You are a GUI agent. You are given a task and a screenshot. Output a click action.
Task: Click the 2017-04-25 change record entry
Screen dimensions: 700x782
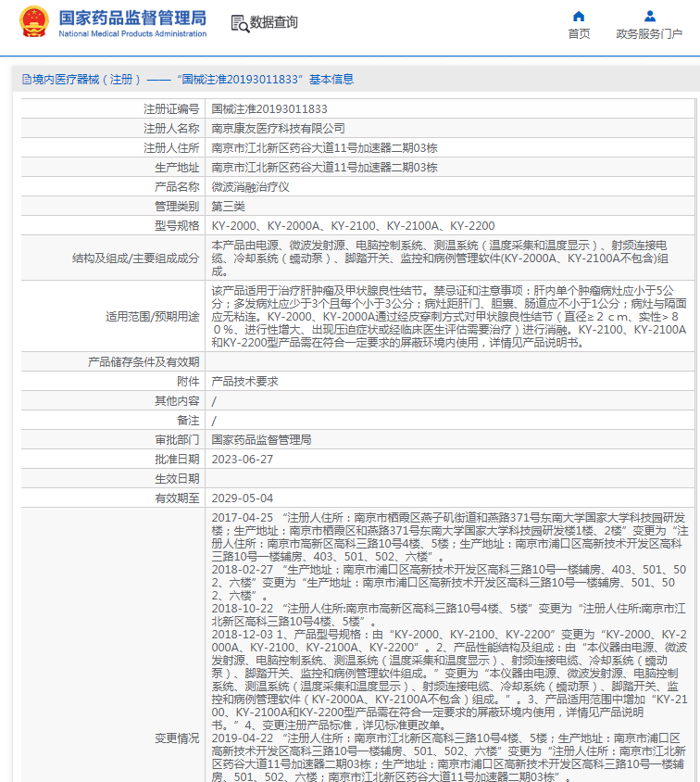(x=450, y=537)
